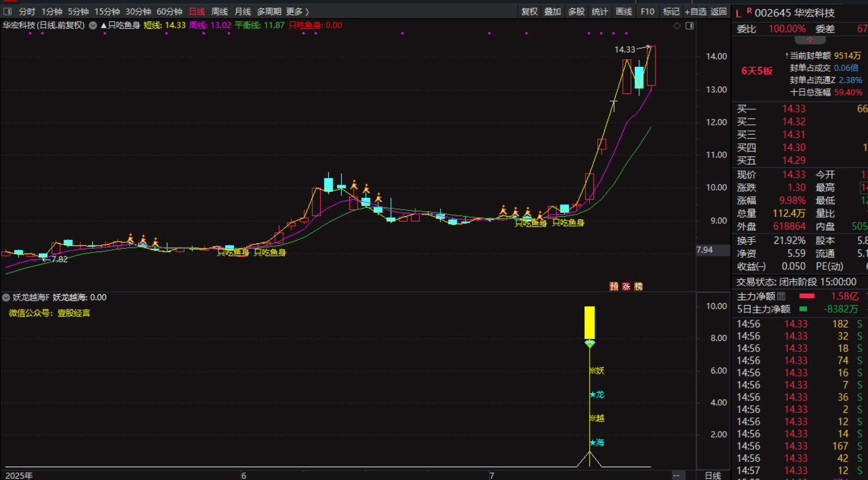This screenshot has width=868, height=480.
Task: Click the 画线 drawing tool
Action: [x=624, y=11]
